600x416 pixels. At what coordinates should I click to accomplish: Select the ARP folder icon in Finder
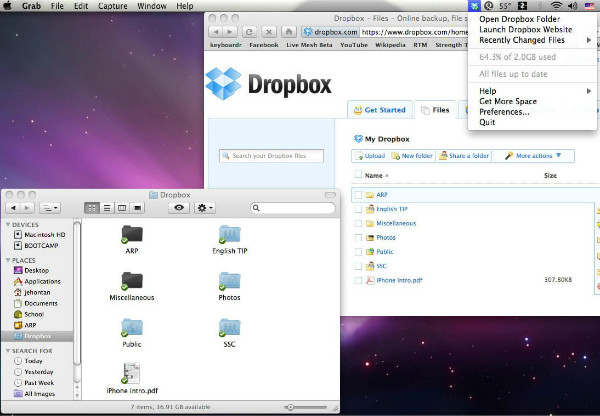coord(132,234)
